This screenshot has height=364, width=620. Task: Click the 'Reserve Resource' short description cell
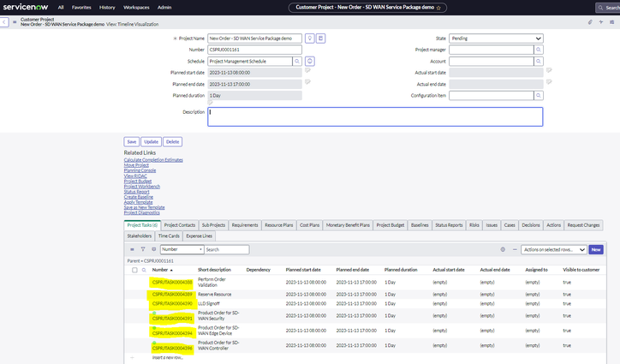click(x=215, y=295)
